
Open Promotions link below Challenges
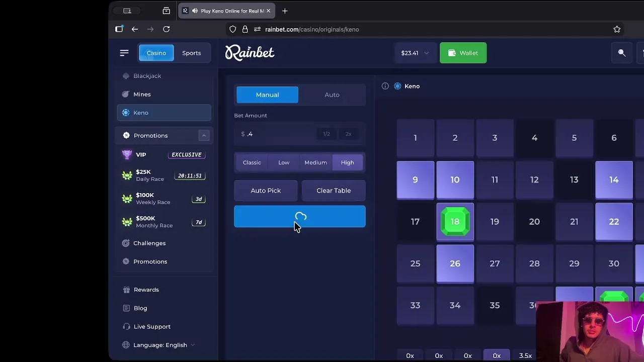[150, 261]
